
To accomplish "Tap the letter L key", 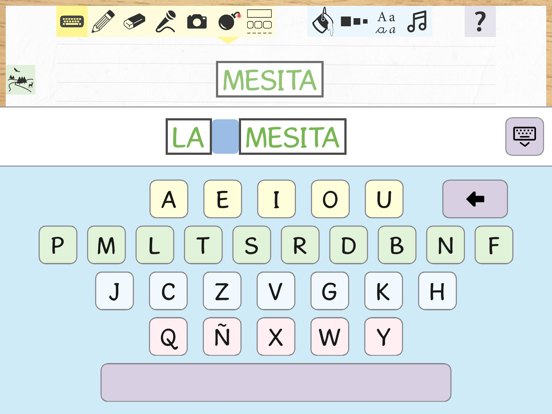I will pos(155,245).
